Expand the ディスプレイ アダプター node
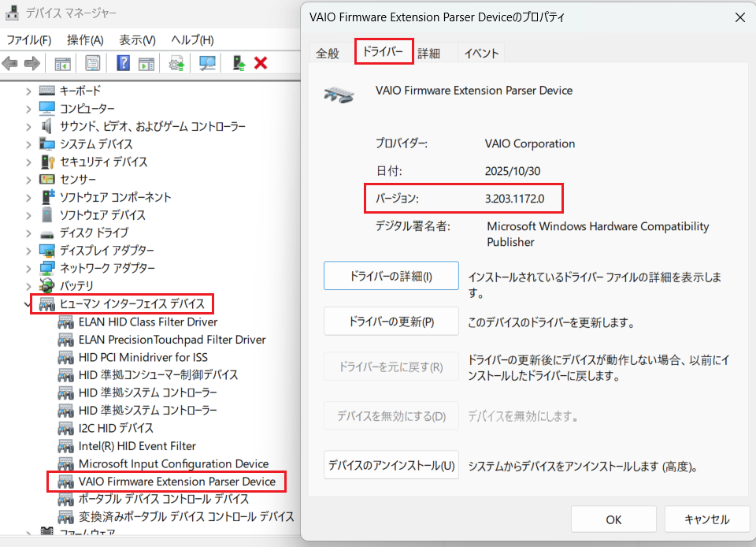 click(x=29, y=251)
